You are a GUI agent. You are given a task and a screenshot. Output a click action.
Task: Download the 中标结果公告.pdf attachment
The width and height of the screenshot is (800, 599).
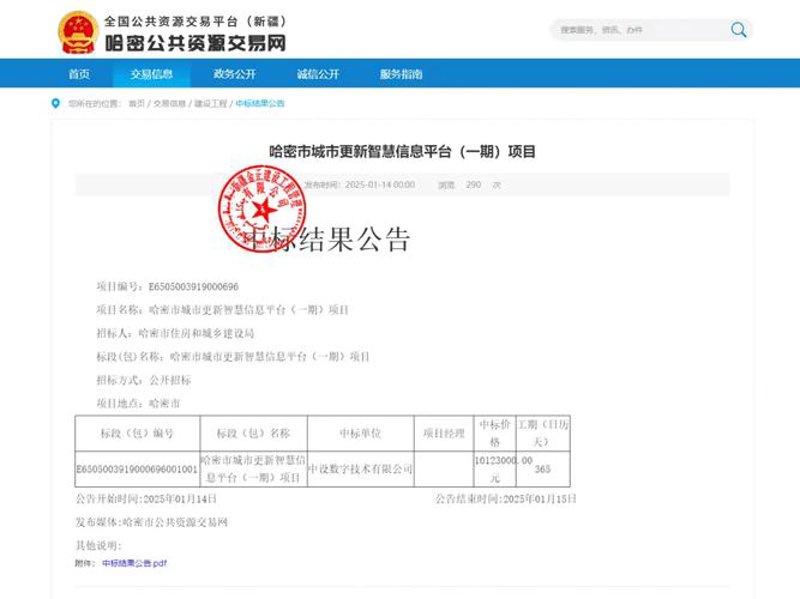[134, 563]
